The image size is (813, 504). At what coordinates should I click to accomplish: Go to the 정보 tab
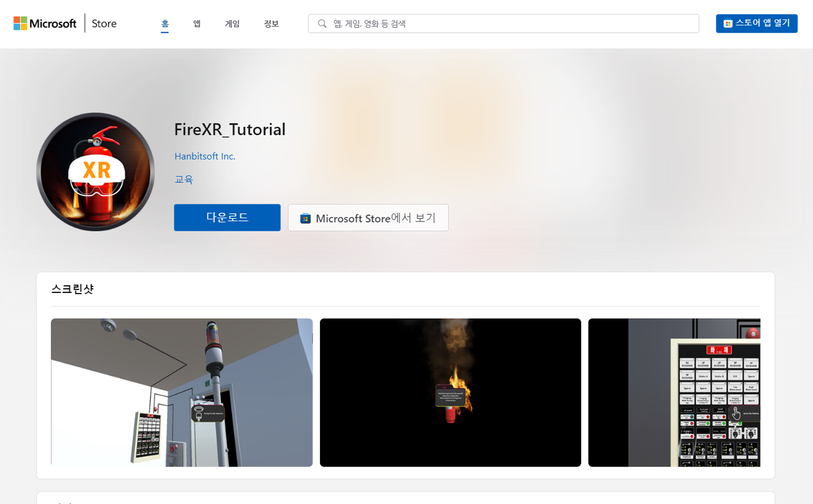pos(271,24)
